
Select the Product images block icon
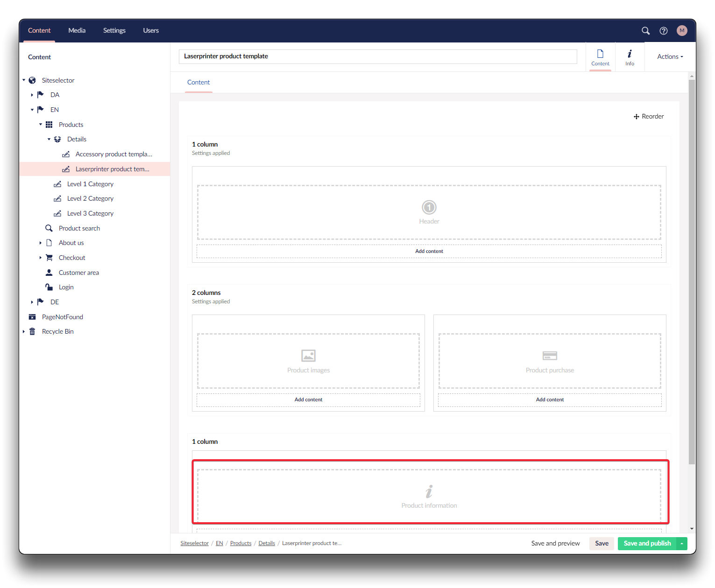tap(308, 356)
